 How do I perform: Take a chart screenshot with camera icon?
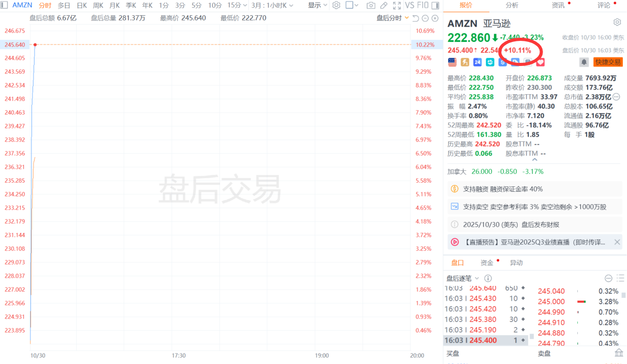pos(371,5)
